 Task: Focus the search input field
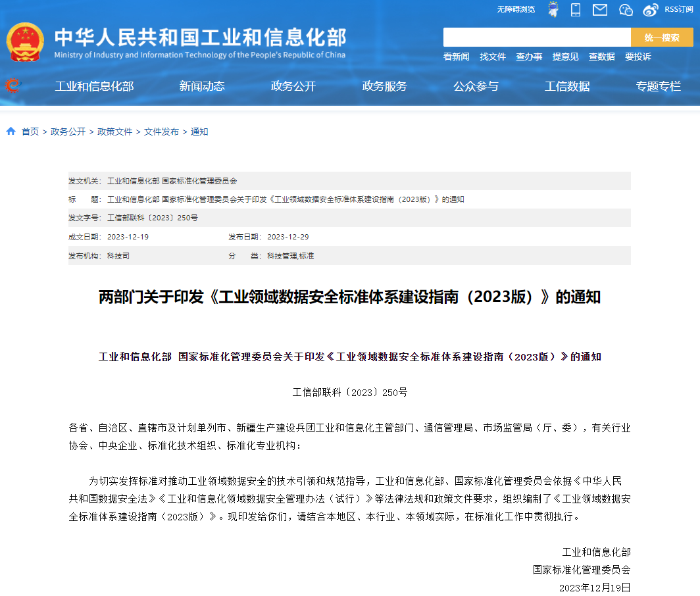click(x=537, y=37)
